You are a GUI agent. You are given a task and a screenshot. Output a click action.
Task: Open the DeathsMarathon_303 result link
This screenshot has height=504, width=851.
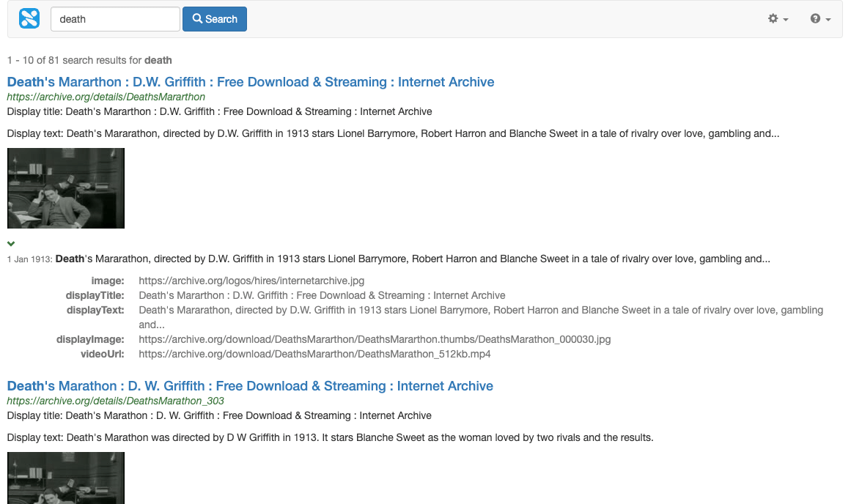coord(249,386)
